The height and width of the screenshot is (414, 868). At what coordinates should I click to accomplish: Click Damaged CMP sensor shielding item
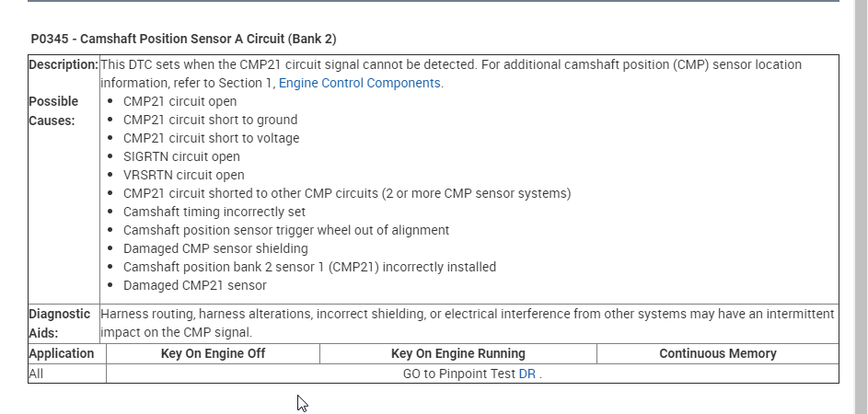point(215,248)
